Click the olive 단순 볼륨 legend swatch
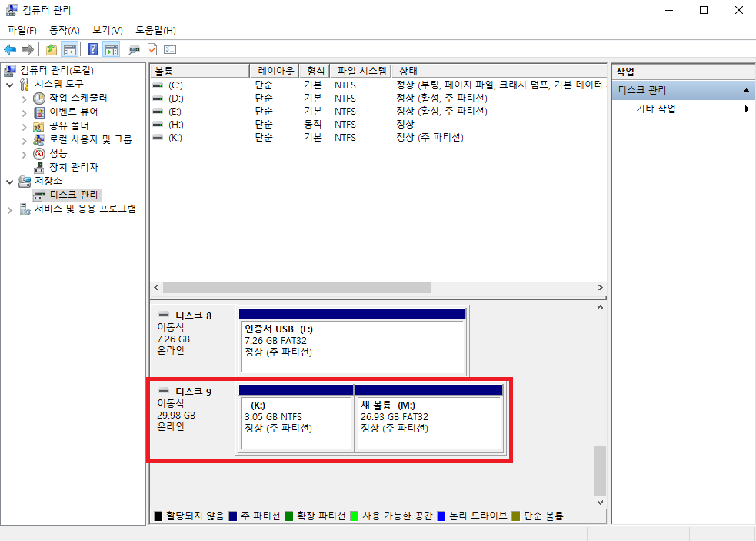 point(516,516)
